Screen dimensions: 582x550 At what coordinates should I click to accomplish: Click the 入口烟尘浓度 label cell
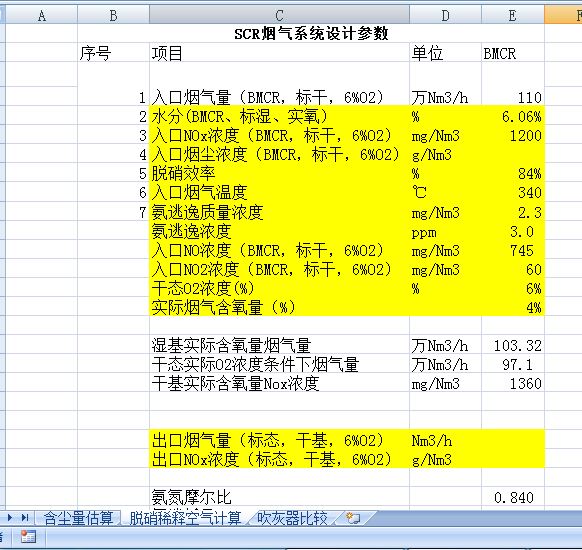pyautogui.click(x=279, y=154)
